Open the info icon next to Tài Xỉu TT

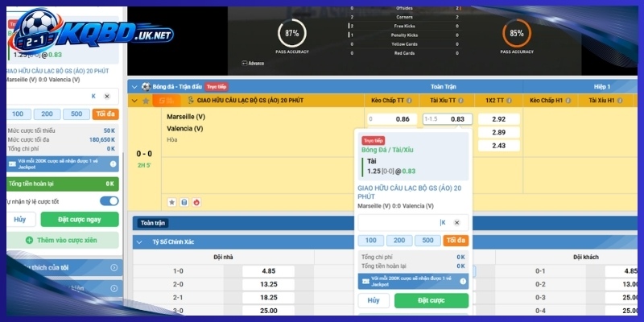[x=460, y=101]
